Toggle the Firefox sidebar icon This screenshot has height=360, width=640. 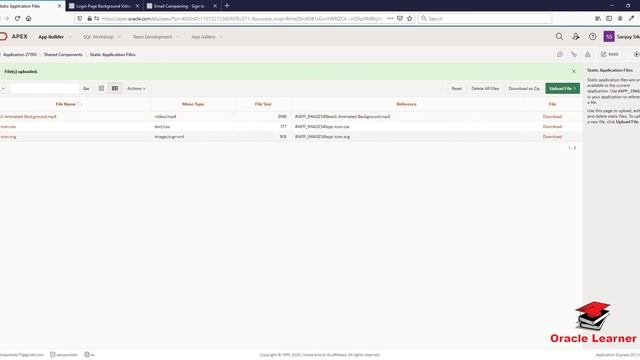point(609,18)
